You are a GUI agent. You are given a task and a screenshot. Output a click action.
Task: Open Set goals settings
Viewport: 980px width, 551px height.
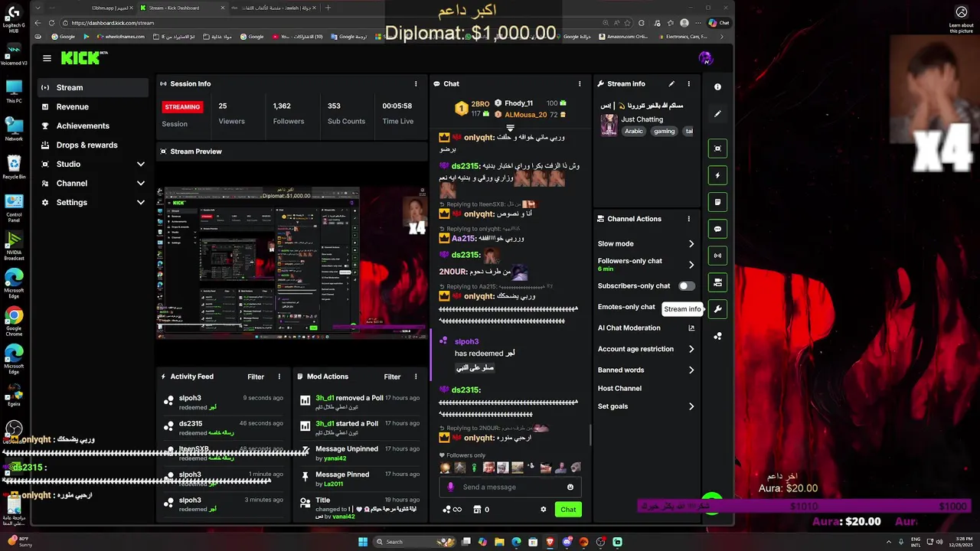pos(645,406)
